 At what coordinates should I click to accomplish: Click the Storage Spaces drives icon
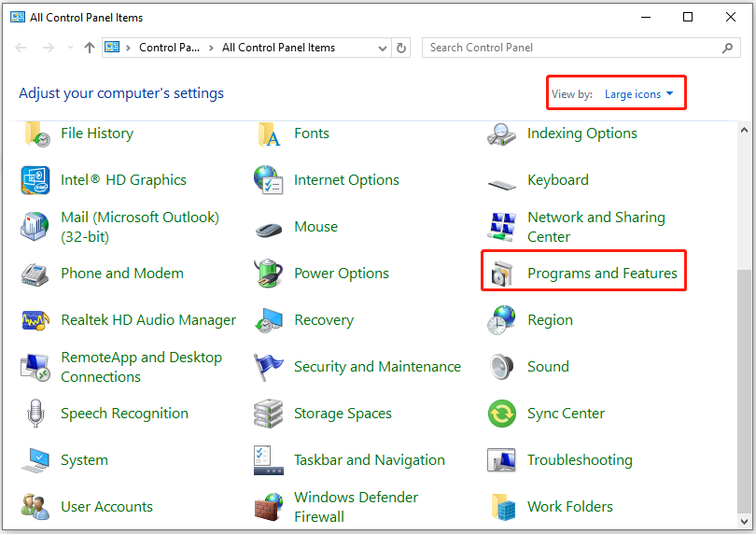[x=269, y=414]
